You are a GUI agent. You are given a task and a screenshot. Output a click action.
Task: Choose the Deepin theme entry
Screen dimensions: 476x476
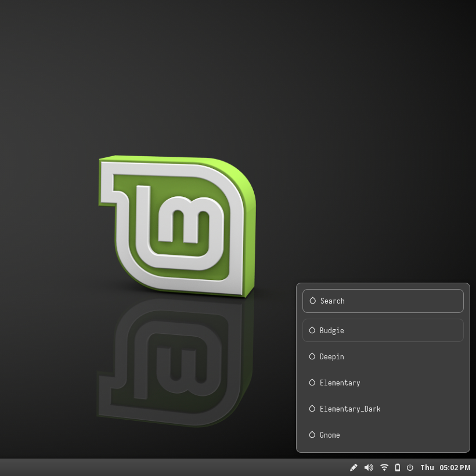coord(383,356)
